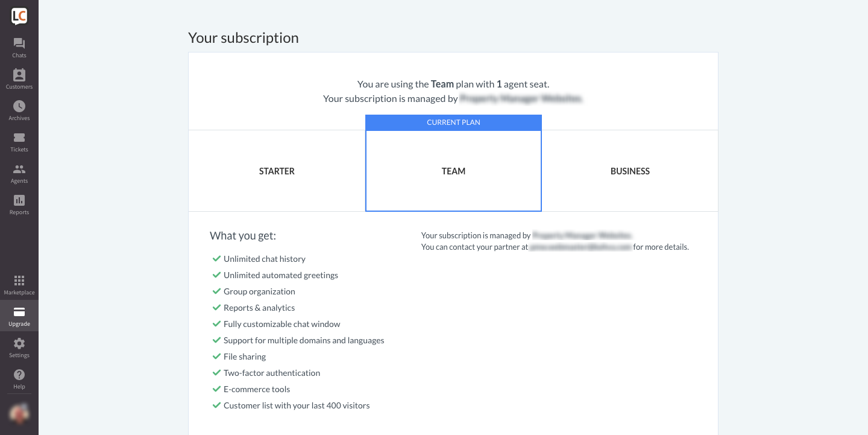Click the Two-factor authentication feature item
Image resolution: width=868 pixels, height=435 pixels.
coord(272,373)
